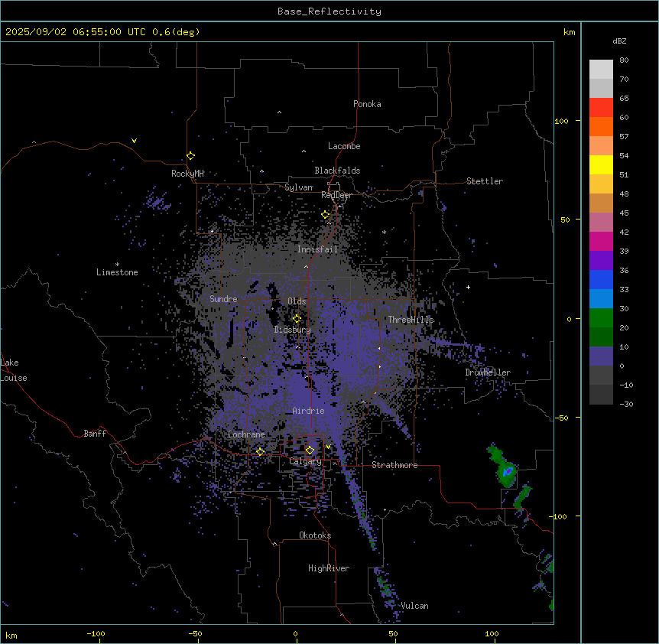The width and height of the screenshot is (659, 644).
Task: Click the yellow diamond marker below Cochrane
Action: (260, 452)
